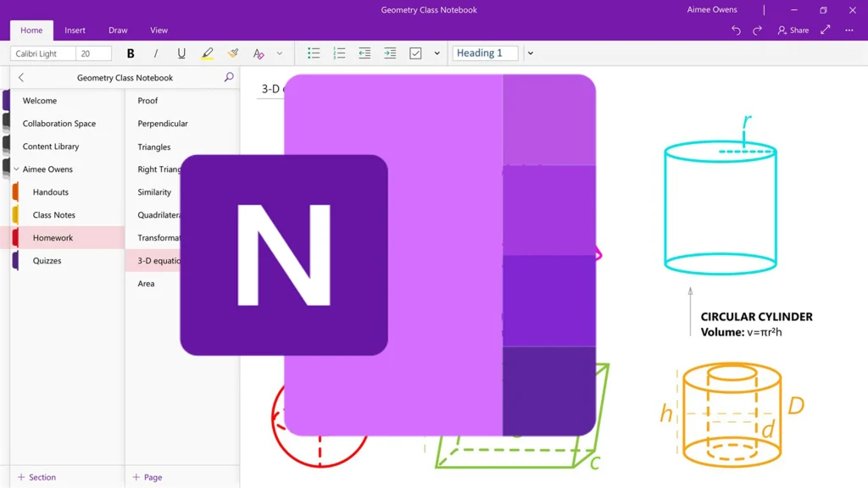This screenshot has width=868, height=488.
Task: Toggle italic formatting
Action: coord(156,53)
